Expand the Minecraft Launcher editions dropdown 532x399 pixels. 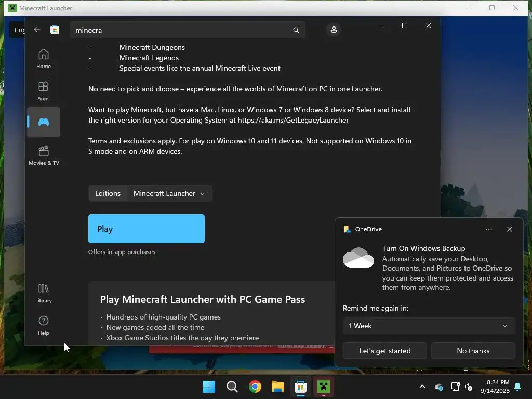click(170, 193)
